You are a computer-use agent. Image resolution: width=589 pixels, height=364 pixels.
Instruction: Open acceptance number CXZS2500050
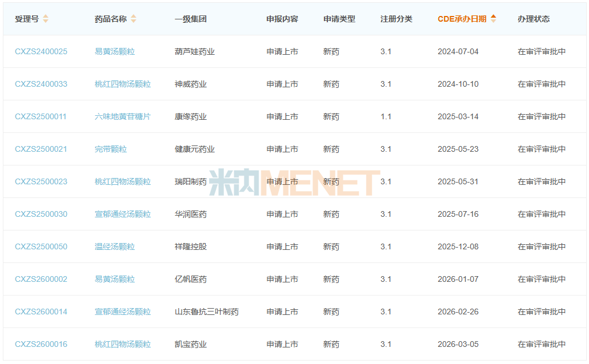pos(41,246)
